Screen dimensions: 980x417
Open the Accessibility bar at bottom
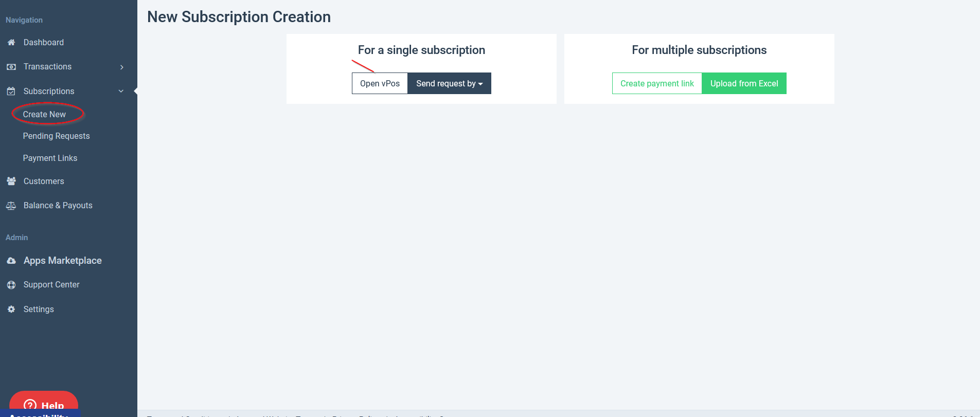coord(40,414)
